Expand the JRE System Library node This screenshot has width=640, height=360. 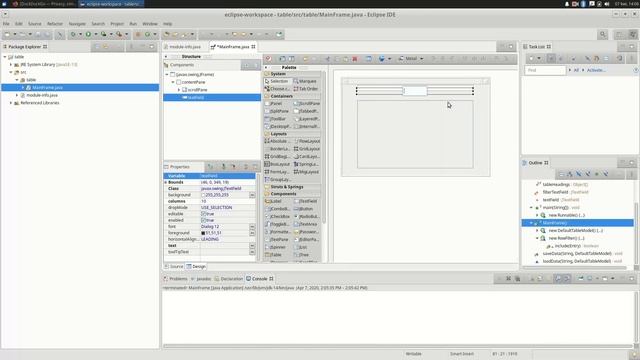click(11, 64)
